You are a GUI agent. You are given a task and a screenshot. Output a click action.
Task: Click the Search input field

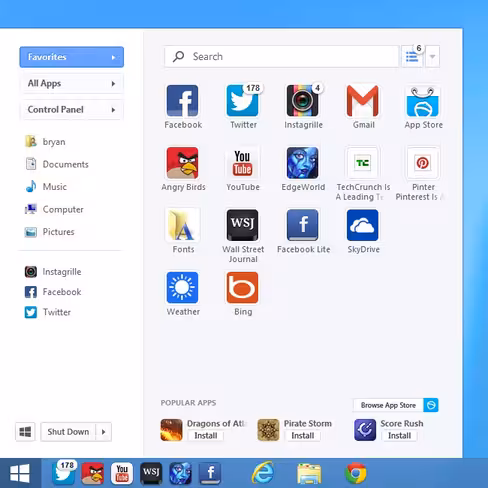282,56
